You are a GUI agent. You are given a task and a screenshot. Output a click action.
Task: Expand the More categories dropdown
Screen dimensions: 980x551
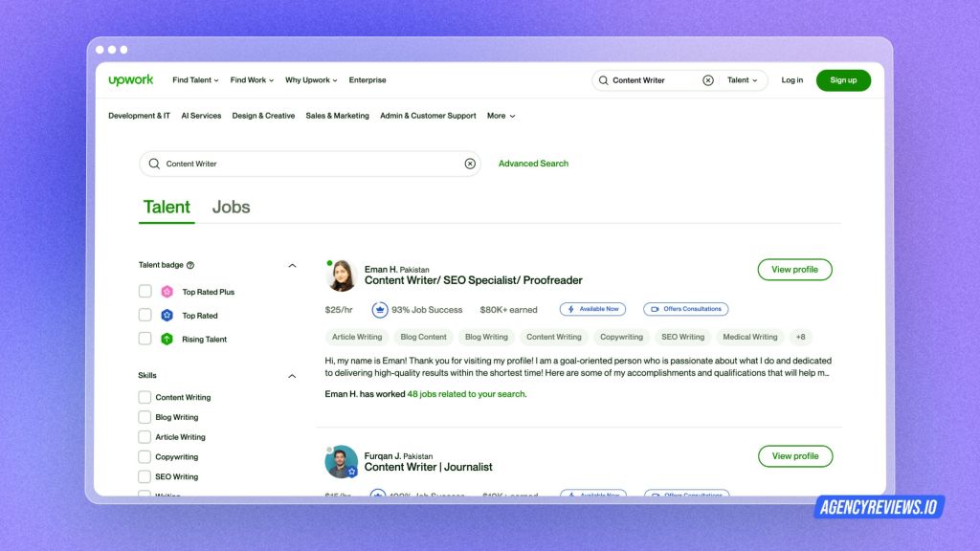[501, 116]
